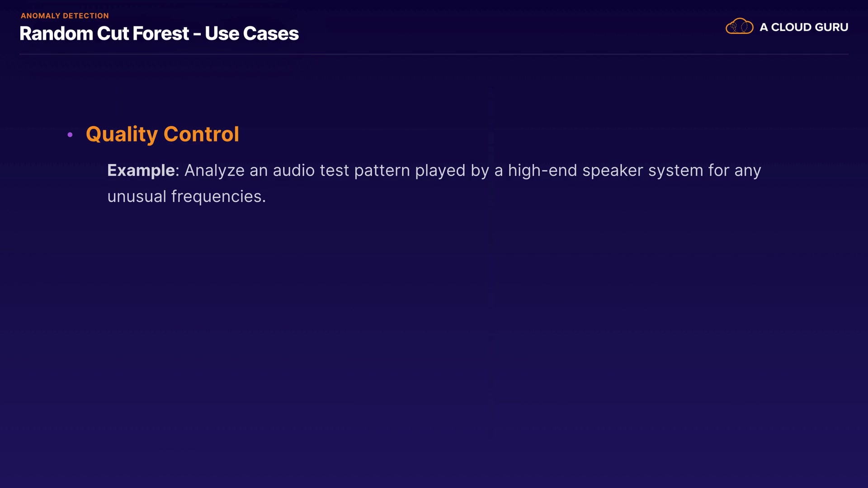Click the "A CLOUD GURU" brand text
This screenshot has width=868, height=488.
(x=803, y=27)
